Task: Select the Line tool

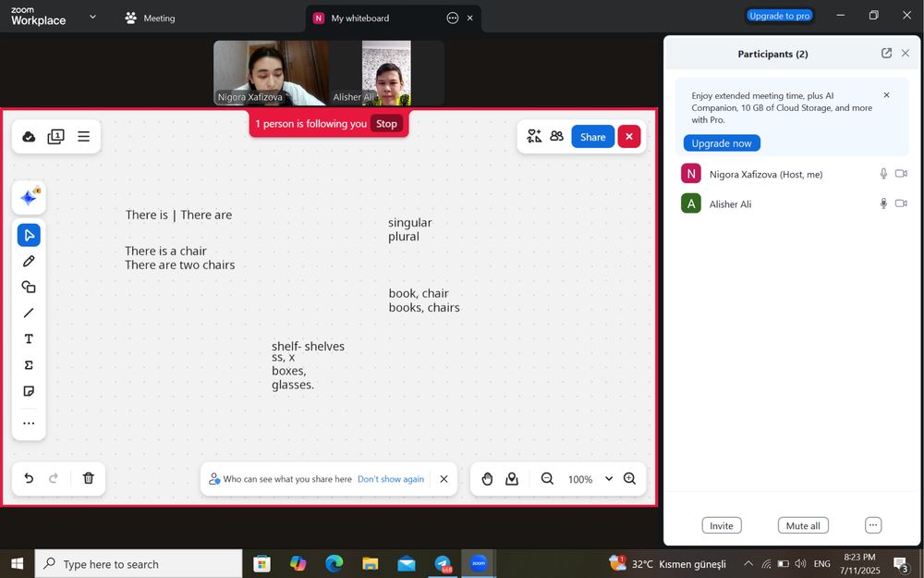Action: 29,314
